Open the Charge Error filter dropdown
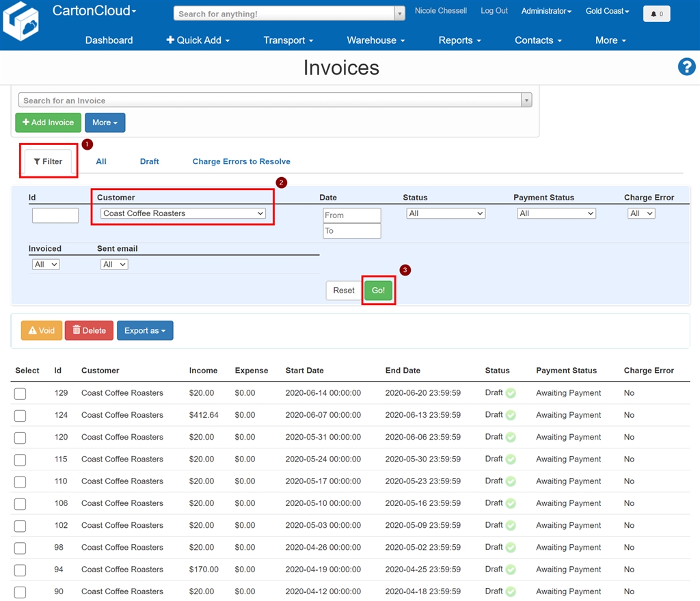Image resolution: width=700 pixels, height=601 pixels. click(x=641, y=213)
